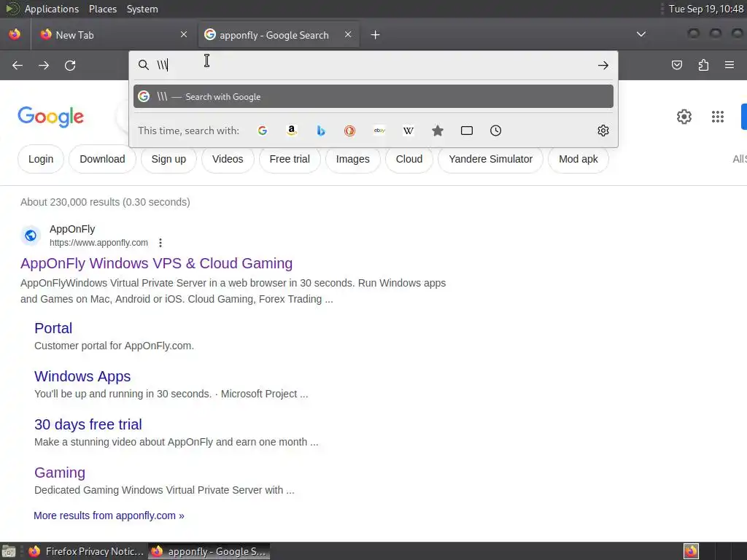The height and width of the screenshot is (560, 747).
Task: Open More results from apponfly.com
Action: [x=109, y=516]
